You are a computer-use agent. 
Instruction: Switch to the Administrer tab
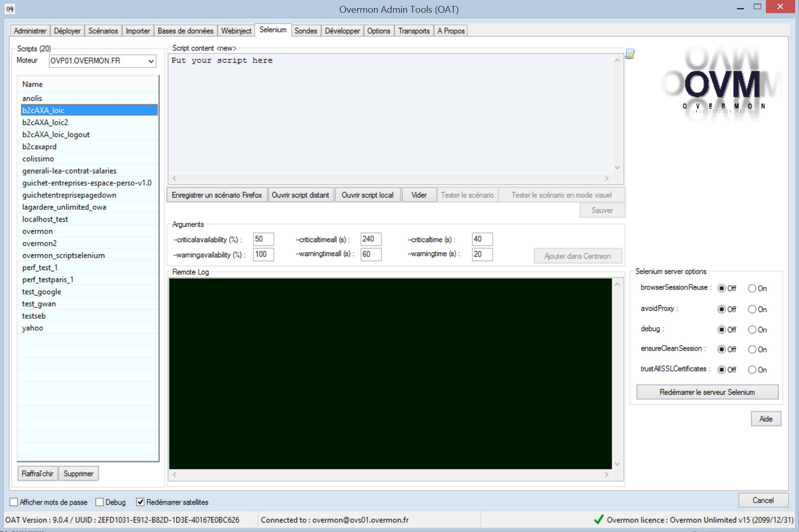(30, 31)
